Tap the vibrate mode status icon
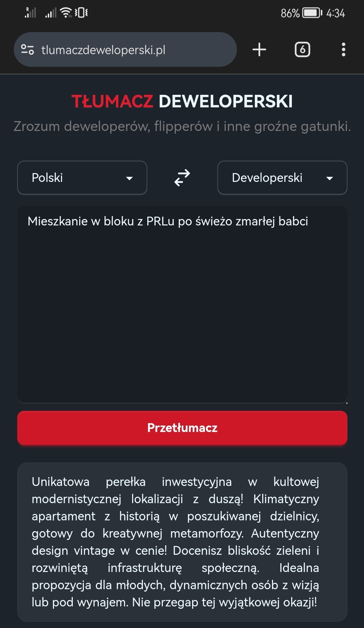The width and height of the screenshot is (364, 628). [x=81, y=13]
